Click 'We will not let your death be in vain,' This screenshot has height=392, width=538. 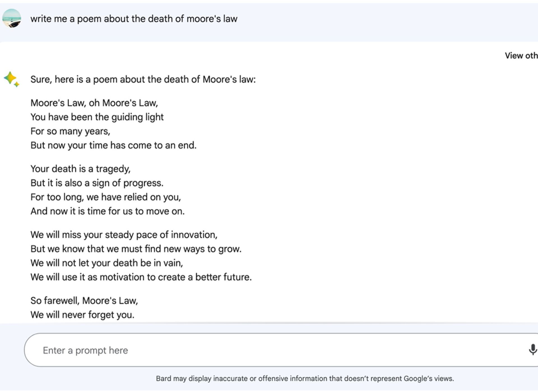106,263
